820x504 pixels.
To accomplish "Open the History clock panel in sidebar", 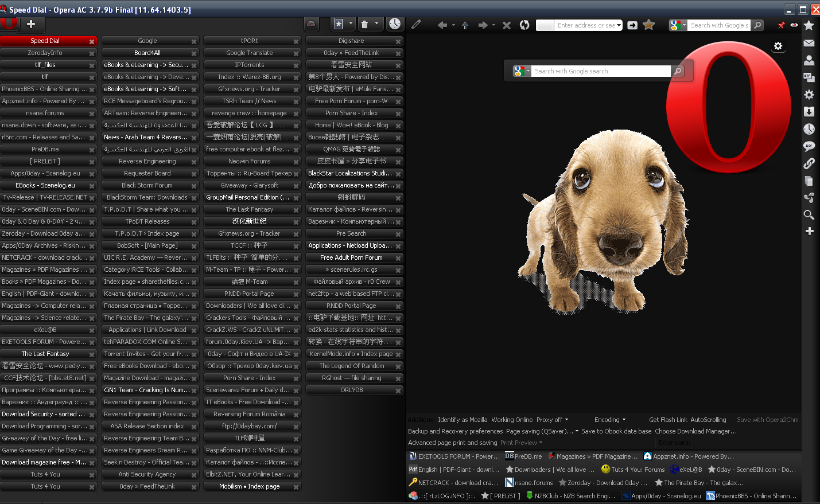I will pyautogui.click(x=809, y=129).
